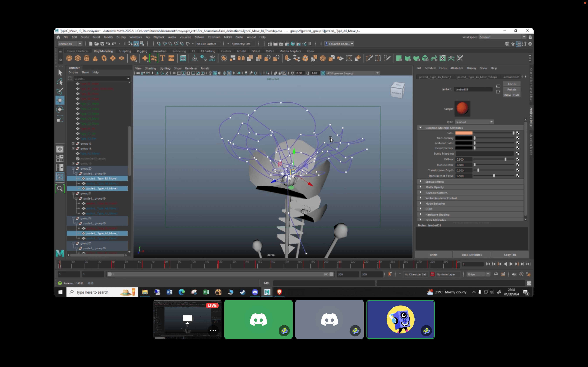Click the orange Color swatch
The image size is (588, 367).
click(x=464, y=133)
